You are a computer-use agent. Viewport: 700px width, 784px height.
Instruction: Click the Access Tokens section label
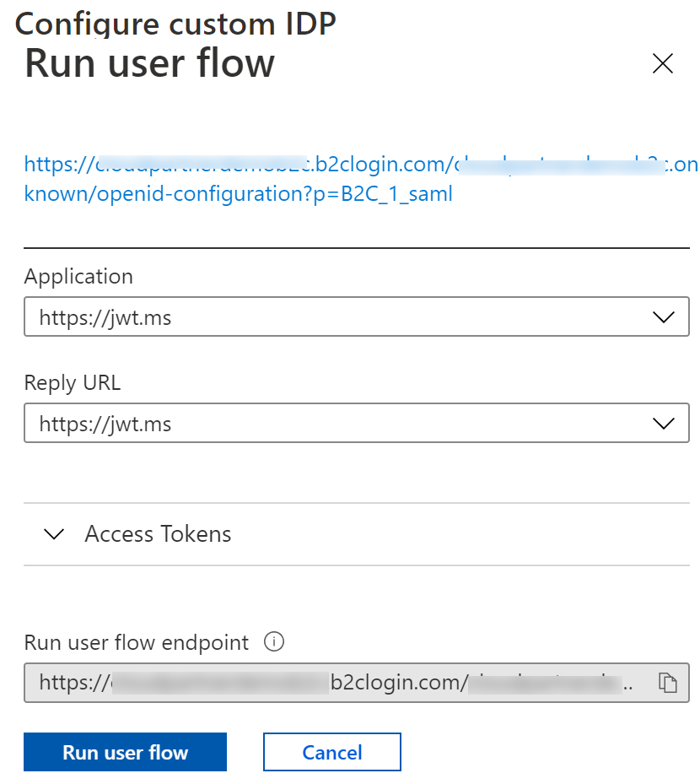point(158,534)
